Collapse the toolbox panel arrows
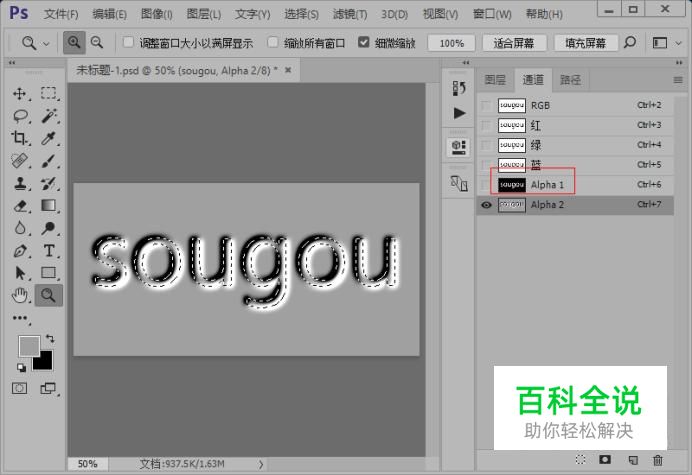Screen dimensions: 692x475 click(x=12, y=63)
